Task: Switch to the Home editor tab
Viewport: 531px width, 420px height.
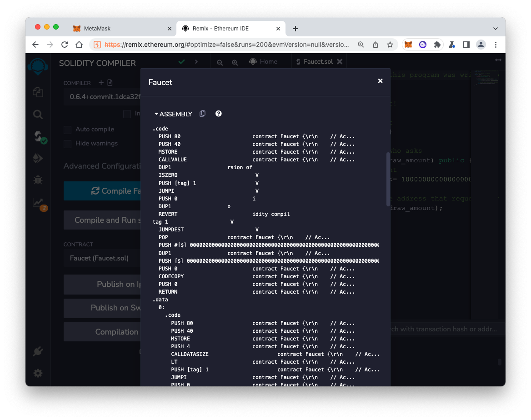Action: pyautogui.click(x=263, y=62)
